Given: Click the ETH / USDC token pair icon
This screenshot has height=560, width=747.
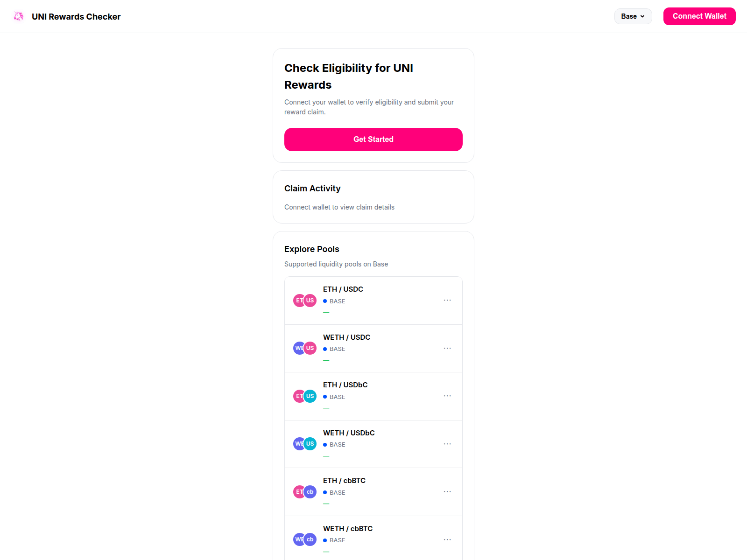Looking at the screenshot, I should tap(305, 301).
